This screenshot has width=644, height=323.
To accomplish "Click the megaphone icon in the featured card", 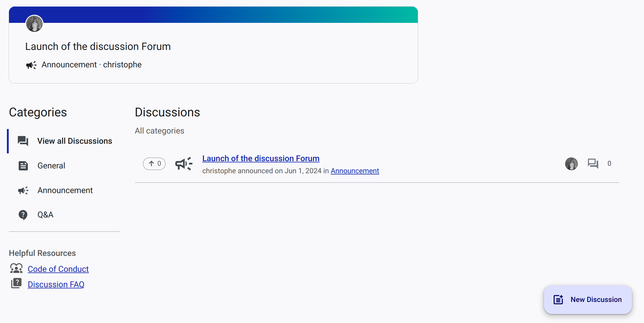I will pos(31,65).
